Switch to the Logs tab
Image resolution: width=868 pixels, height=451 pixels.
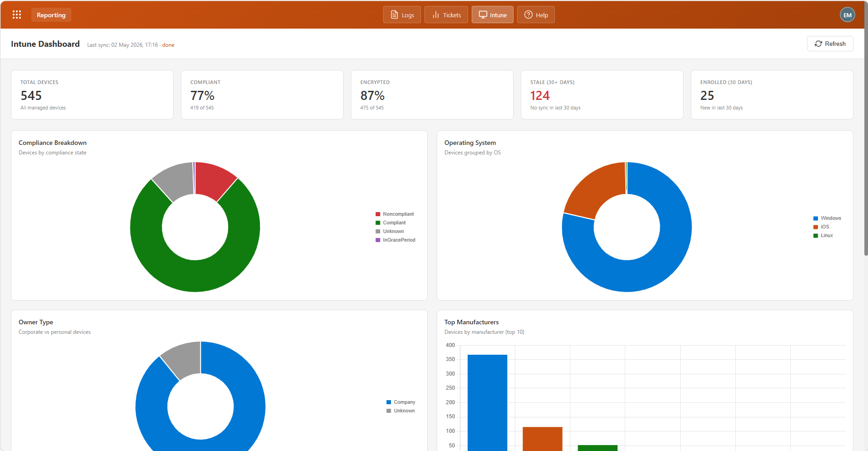(402, 15)
